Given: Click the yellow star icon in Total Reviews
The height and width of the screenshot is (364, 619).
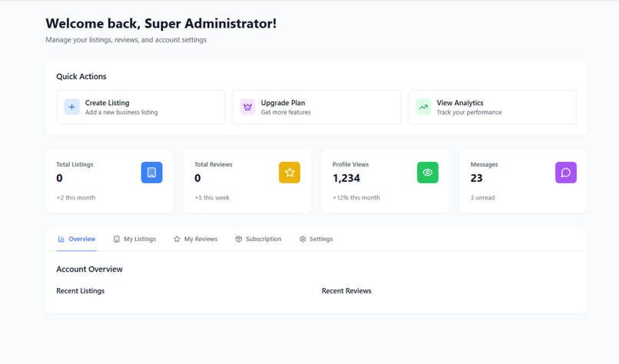Looking at the screenshot, I should 290,173.
